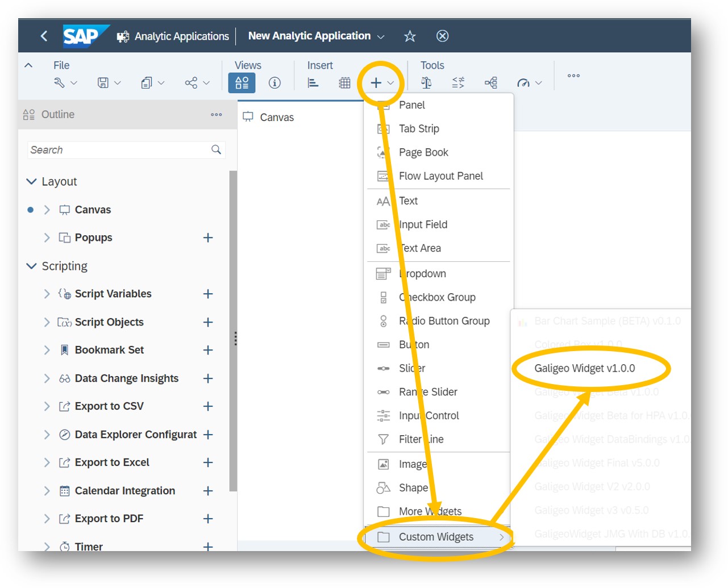Add a new Script Object
Viewport: 728px width, 588px height.
pyautogui.click(x=208, y=322)
